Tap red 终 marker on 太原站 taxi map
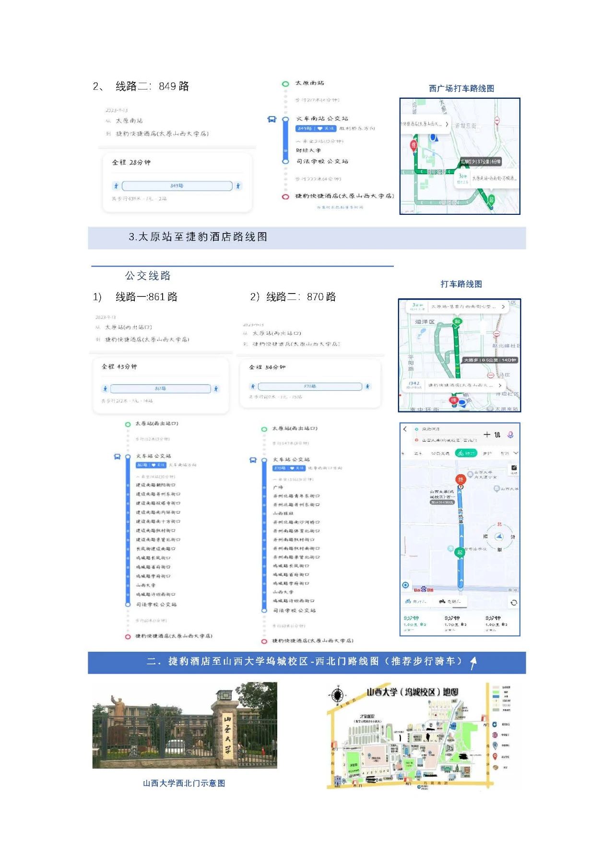This screenshot has width=614, height=868. click(x=453, y=400)
